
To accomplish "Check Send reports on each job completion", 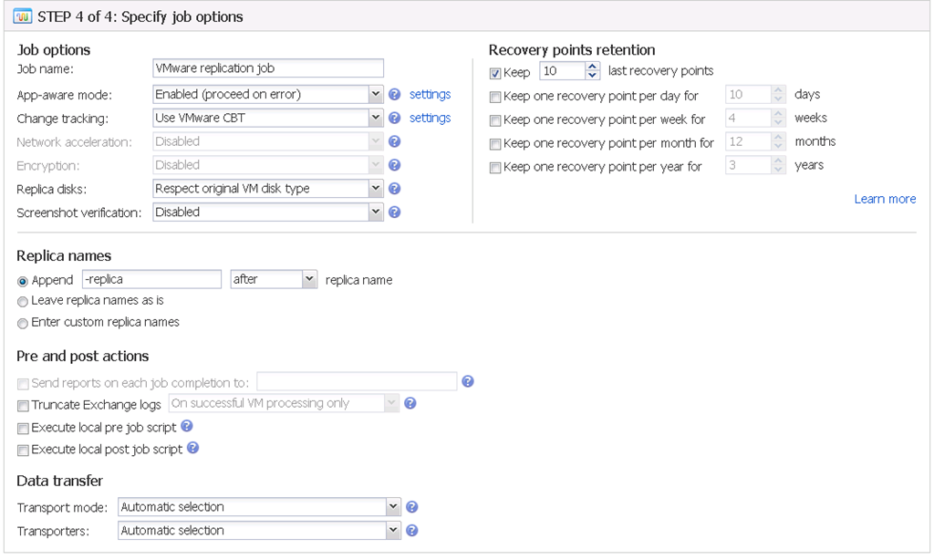I will pos(23,384).
